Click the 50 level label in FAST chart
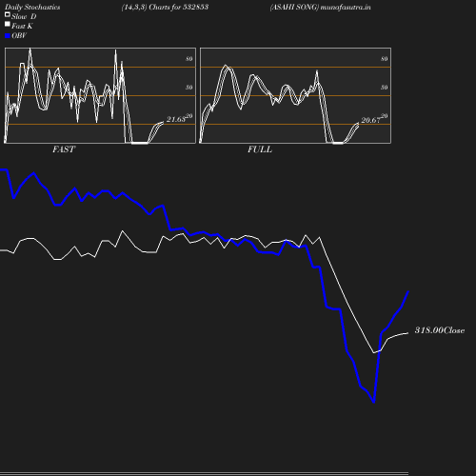Image resolution: width=476 pixels, height=476 pixels. (189, 88)
